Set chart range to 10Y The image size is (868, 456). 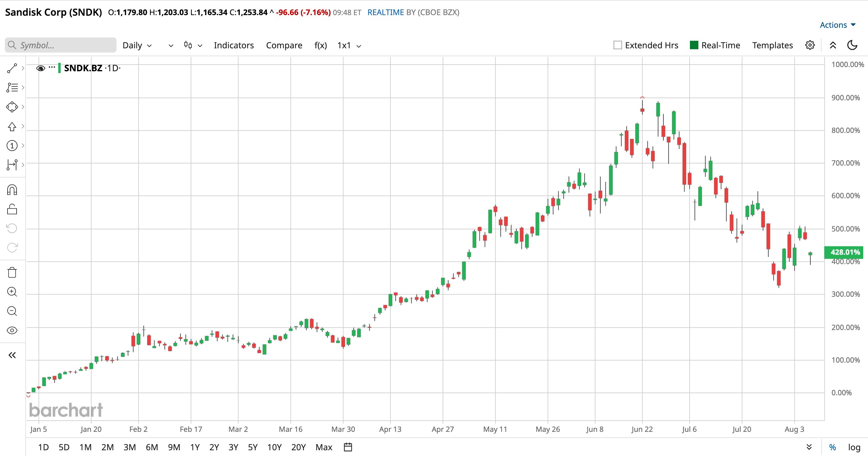274,447
